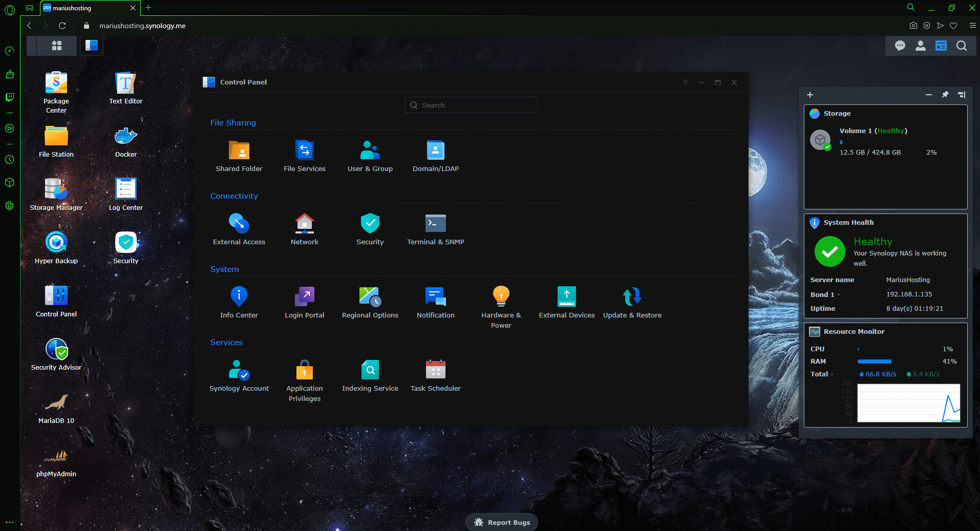This screenshot has width=980, height=531.
Task: Open the browser sidebar settings gear
Action: [9, 205]
